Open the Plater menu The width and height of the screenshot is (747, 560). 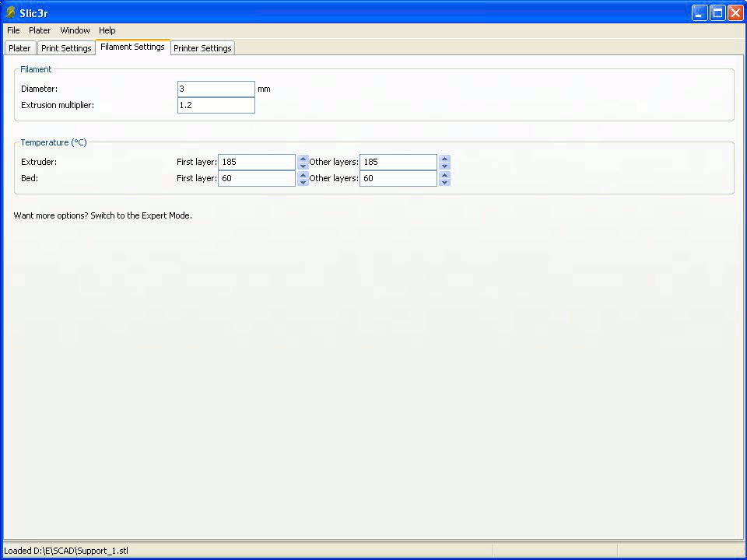click(40, 30)
